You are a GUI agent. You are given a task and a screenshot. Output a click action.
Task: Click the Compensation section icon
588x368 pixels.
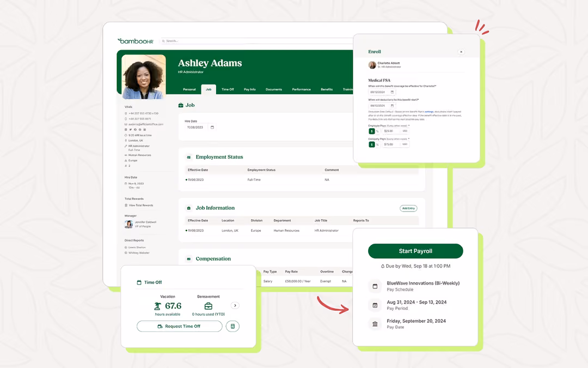click(x=188, y=259)
